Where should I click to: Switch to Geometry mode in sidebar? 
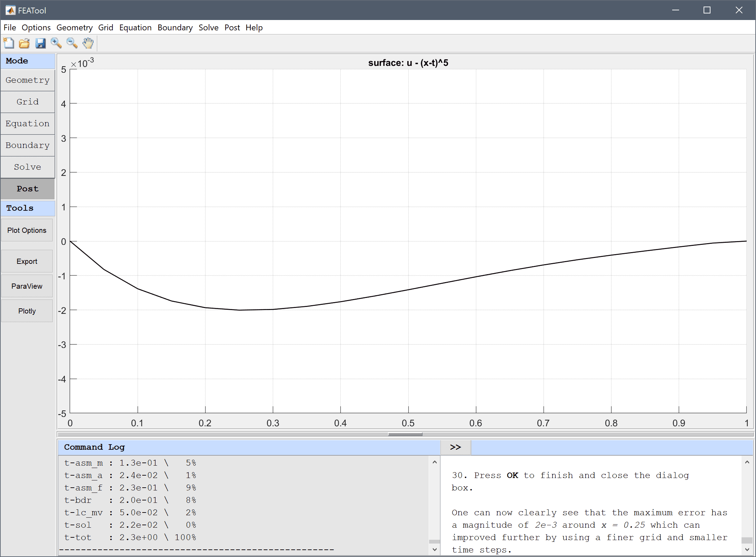coord(28,80)
